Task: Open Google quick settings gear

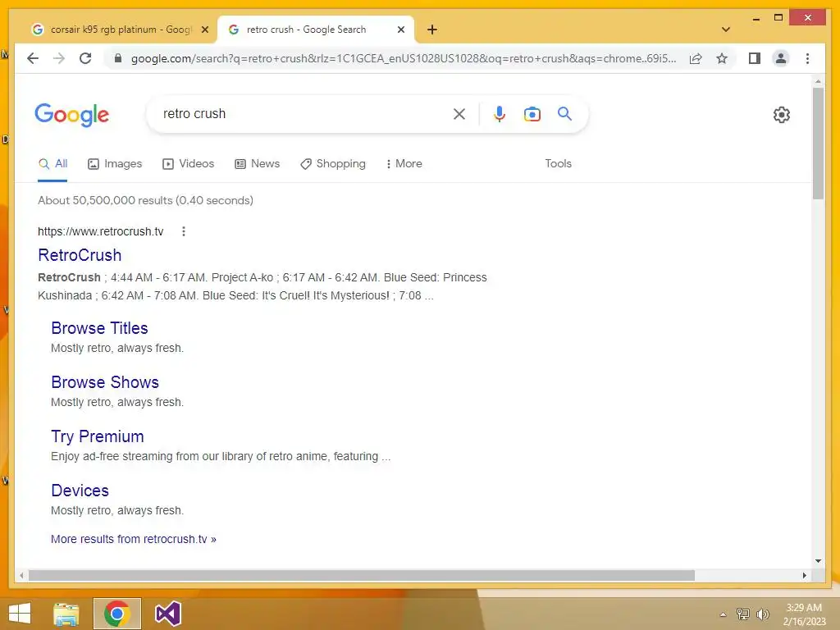Action: (782, 115)
